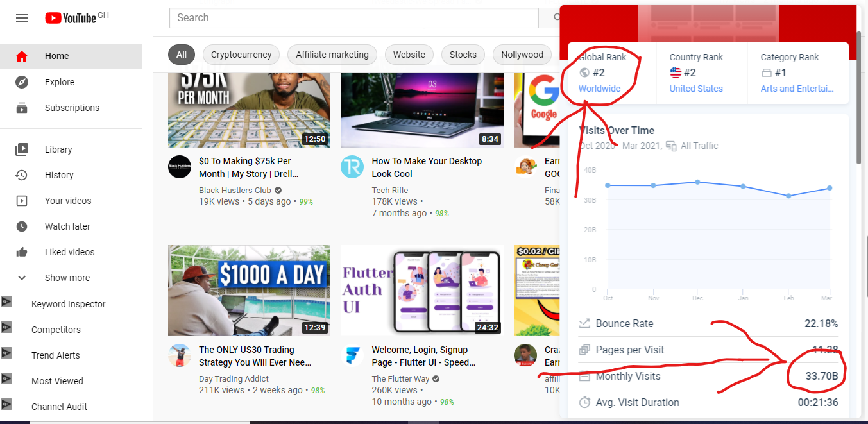This screenshot has height=424, width=868.
Task: Open 'How To Make Your Desktop Look Cool'
Action: click(427, 167)
